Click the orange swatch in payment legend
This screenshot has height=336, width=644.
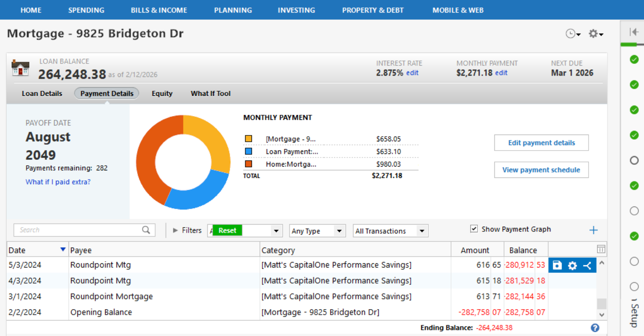pyautogui.click(x=248, y=164)
